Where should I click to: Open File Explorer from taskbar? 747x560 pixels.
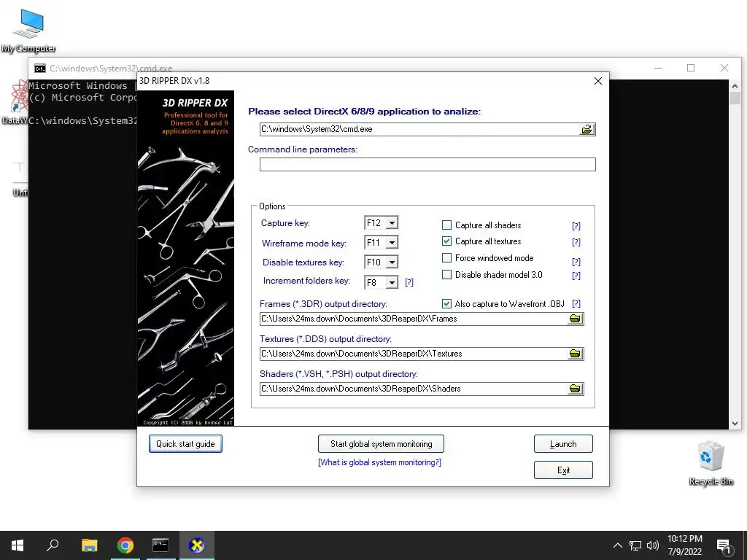(89, 545)
